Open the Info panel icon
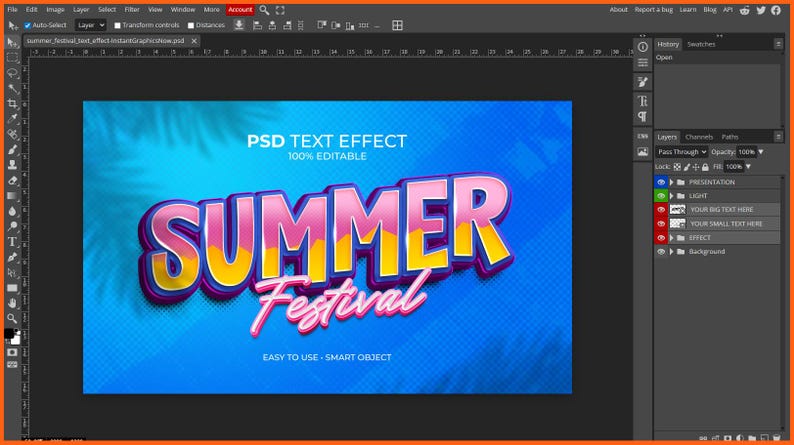Image resolution: width=794 pixels, height=445 pixels. (x=643, y=47)
